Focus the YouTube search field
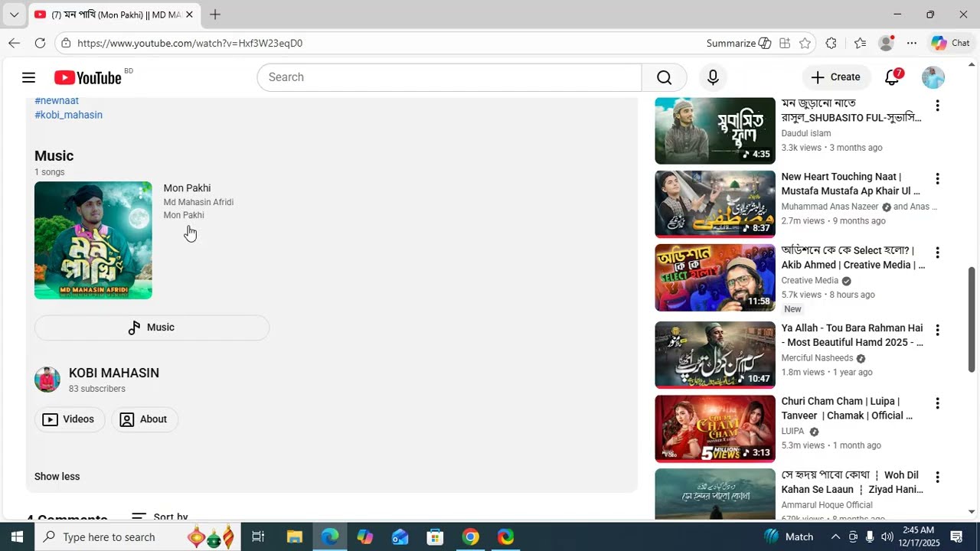This screenshot has width=980, height=551. 449,77
